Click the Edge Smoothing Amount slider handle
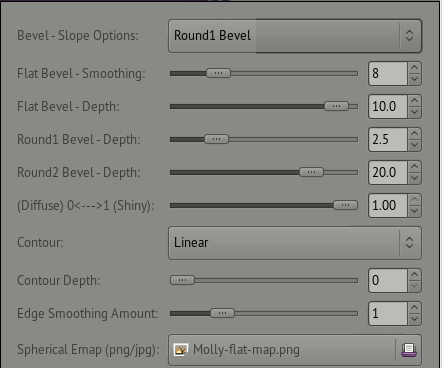The image size is (442, 368). click(222, 313)
